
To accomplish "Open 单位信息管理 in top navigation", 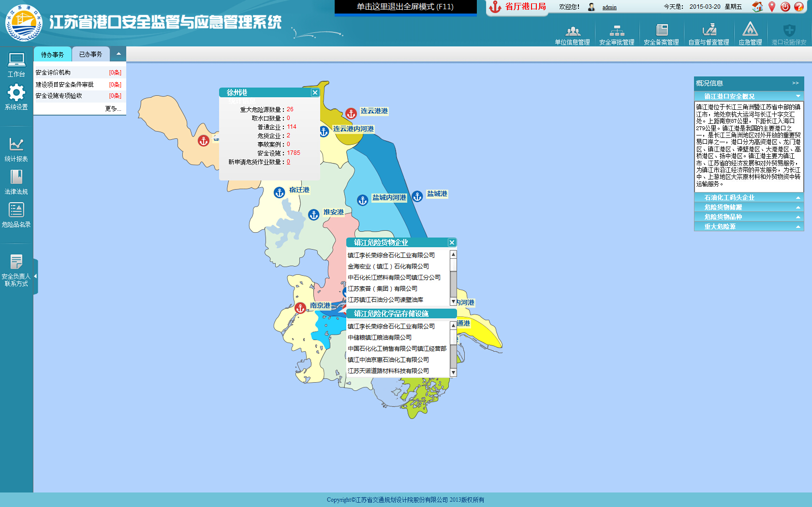I will point(573,32).
